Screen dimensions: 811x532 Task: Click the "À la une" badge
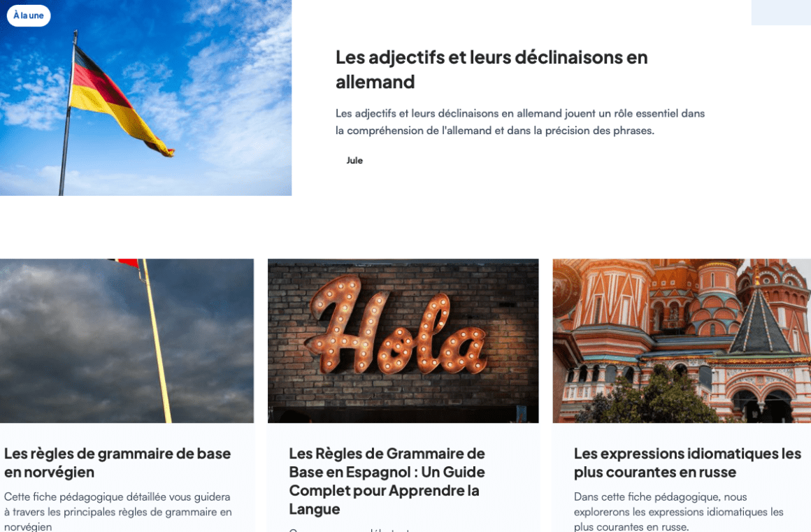(29, 15)
